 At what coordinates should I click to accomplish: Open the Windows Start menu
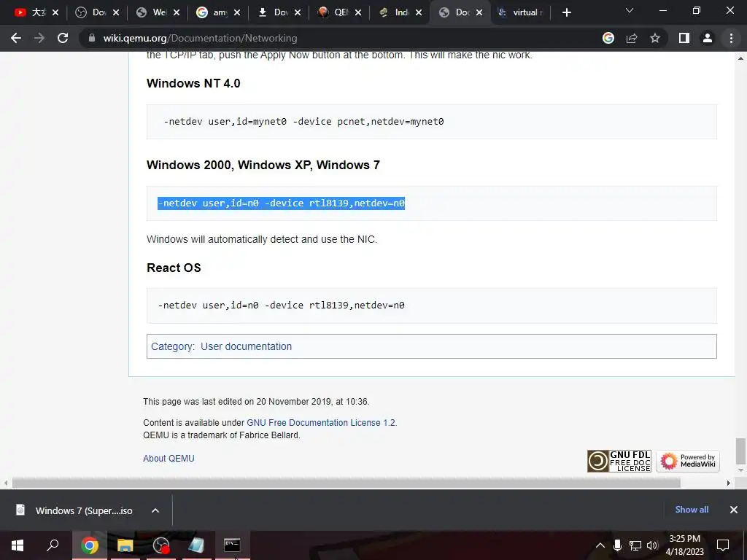pos(18,545)
